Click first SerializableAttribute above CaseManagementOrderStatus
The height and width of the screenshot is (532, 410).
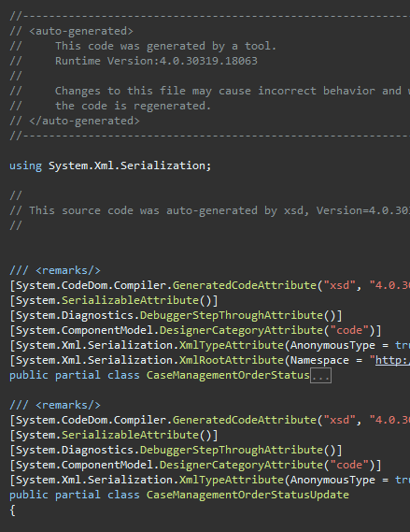coord(130,300)
